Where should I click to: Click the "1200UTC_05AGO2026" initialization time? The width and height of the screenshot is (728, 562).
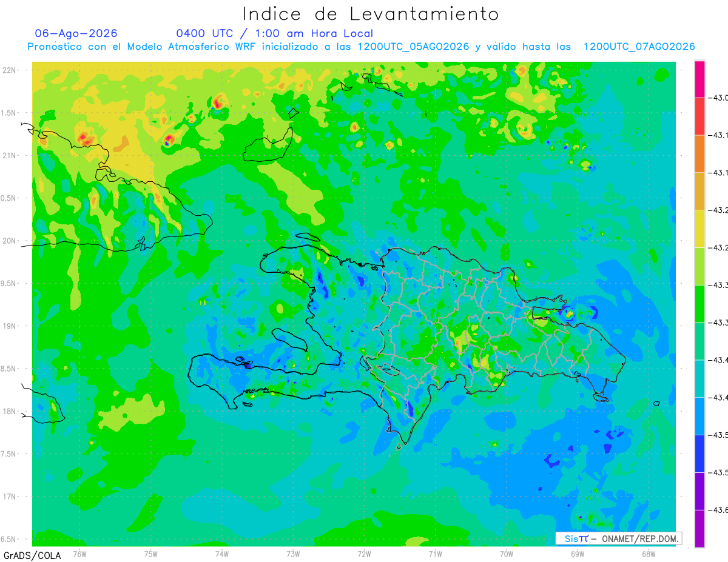(x=414, y=47)
